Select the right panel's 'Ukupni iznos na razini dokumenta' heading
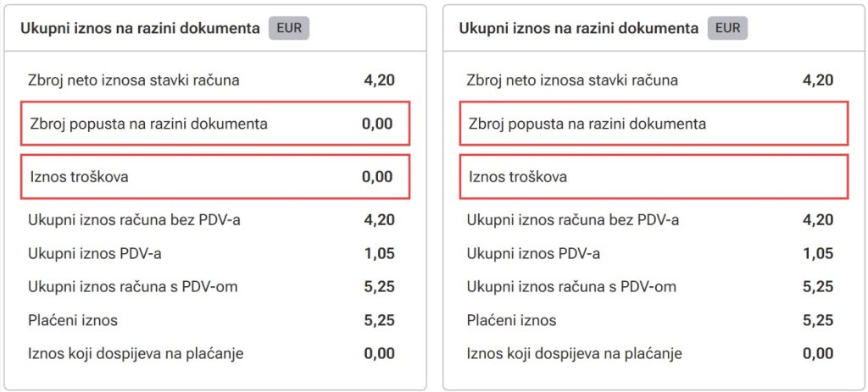Screen dimensions: 868x392 pos(578,28)
